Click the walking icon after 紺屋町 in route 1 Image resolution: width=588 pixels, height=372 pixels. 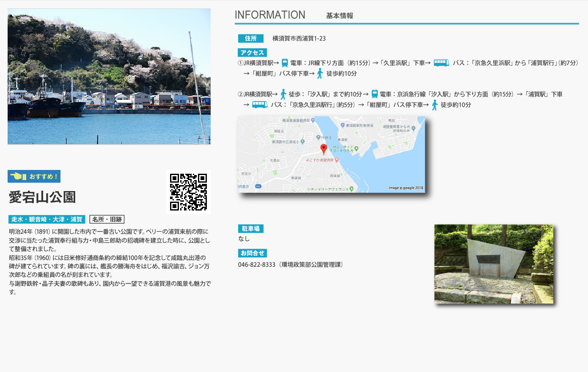pyautogui.click(x=320, y=74)
